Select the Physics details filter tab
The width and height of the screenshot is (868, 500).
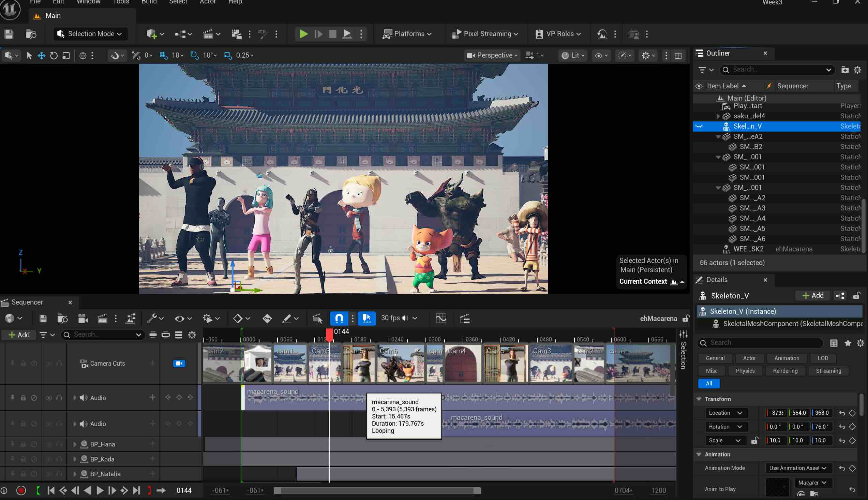(x=745, y=371)
